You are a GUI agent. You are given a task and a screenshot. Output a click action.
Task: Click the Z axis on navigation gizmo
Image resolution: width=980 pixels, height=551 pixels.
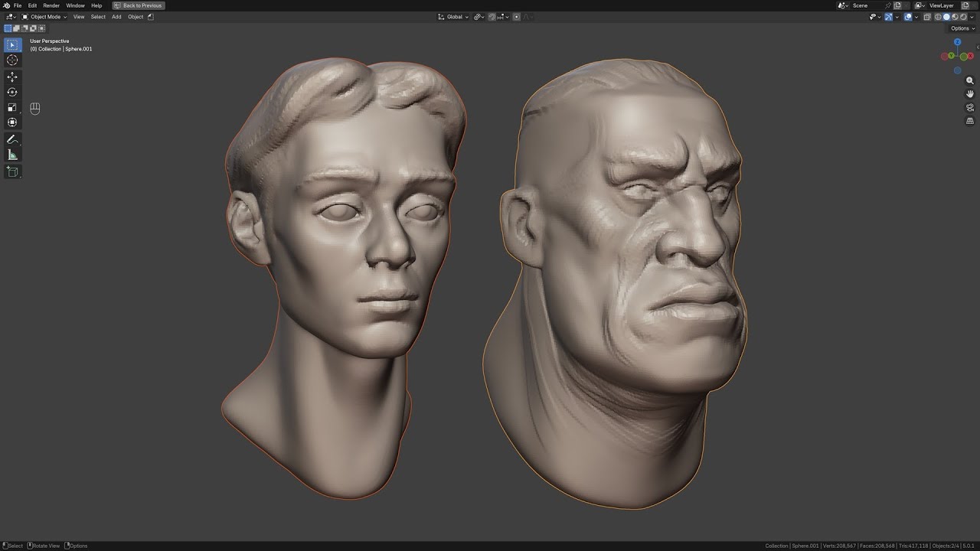tap(957, 42)
